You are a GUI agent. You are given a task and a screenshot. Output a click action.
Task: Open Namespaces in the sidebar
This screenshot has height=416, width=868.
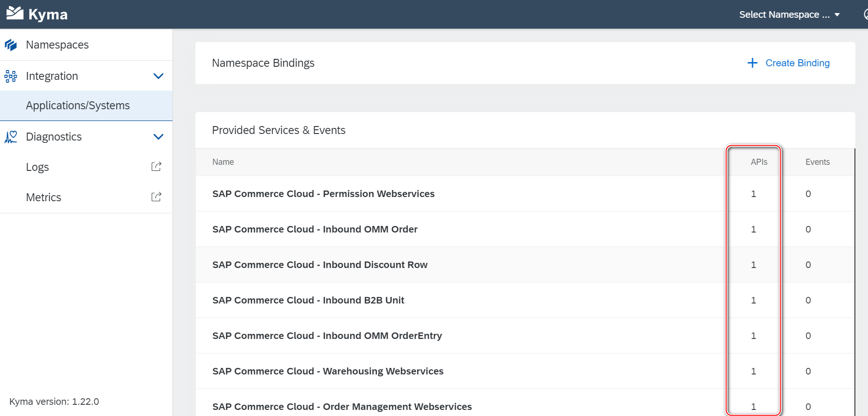(x=57, y=45)
